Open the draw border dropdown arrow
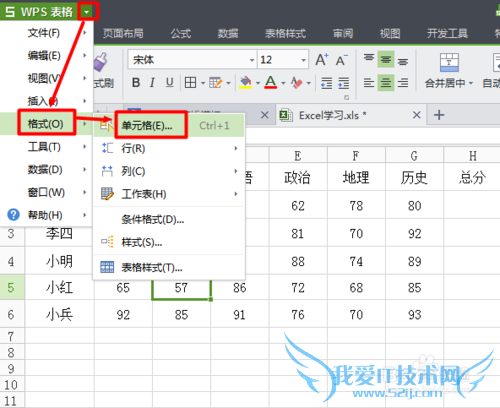 coord(228,83)
